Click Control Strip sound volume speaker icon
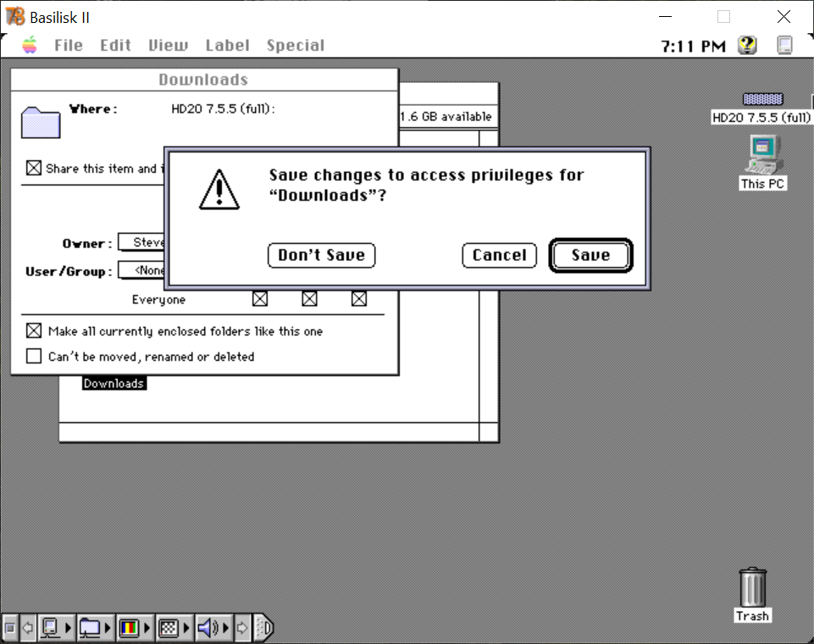The height and width of the screenshot is (644, 814). (208, 628)
